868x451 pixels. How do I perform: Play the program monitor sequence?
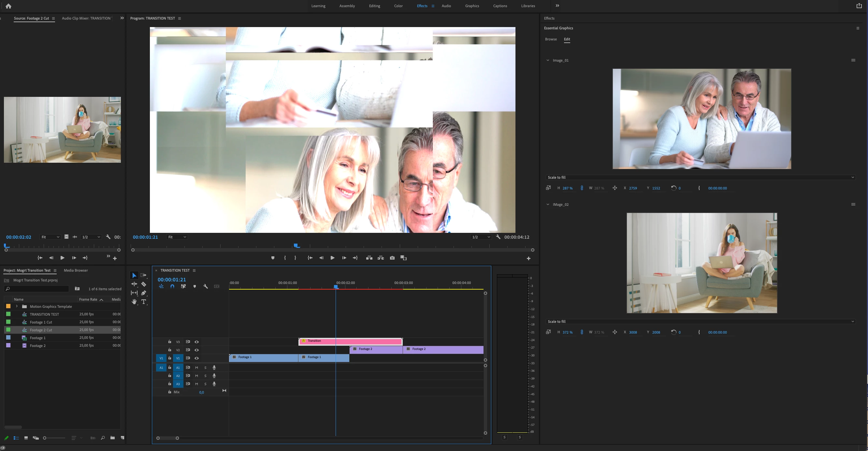[x=332, y=258]
